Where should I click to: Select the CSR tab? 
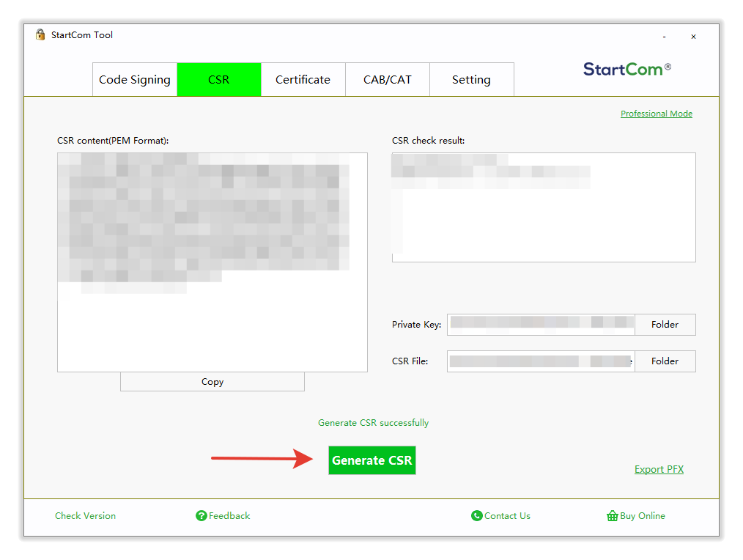219,80
